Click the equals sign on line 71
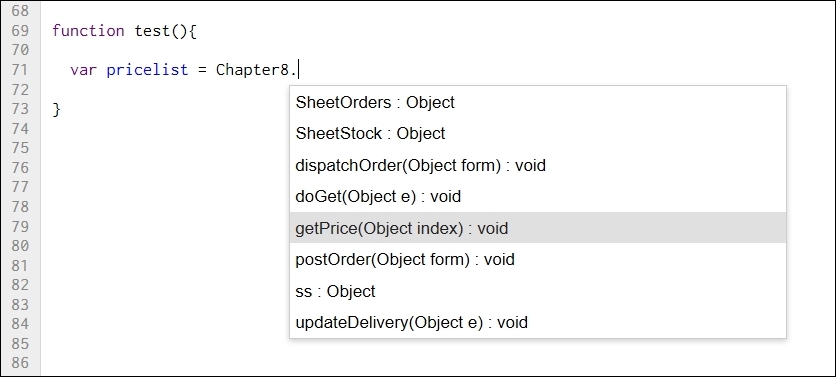 tap(202, 70)
